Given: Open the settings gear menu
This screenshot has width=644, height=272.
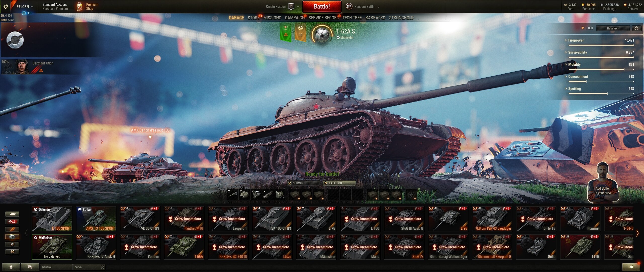Looking at the screenshot, I should pyautogui.click(x=6, y=7).
